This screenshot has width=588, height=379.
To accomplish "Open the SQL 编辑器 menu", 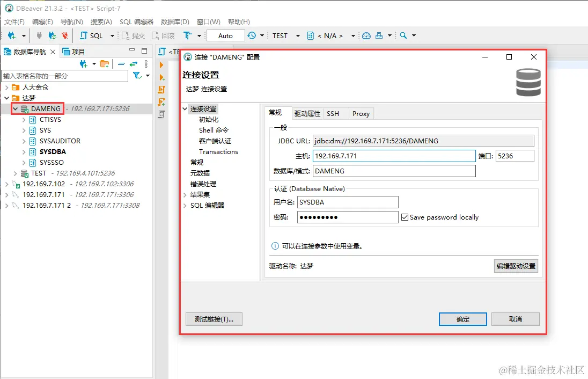I will coord(136,22).
